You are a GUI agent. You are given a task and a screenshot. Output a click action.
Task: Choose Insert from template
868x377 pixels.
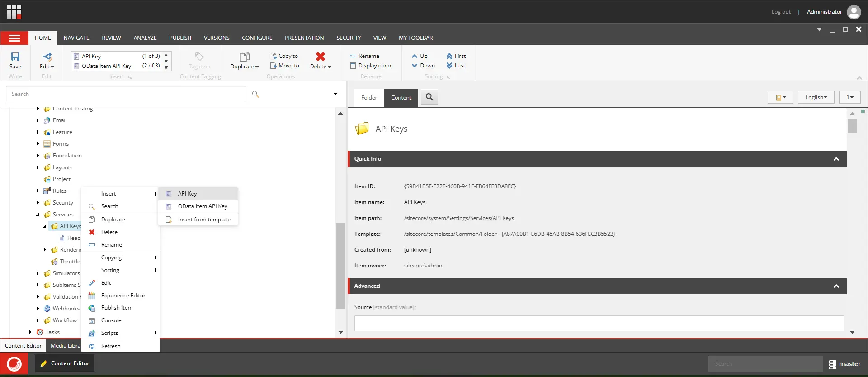(198, 220)
